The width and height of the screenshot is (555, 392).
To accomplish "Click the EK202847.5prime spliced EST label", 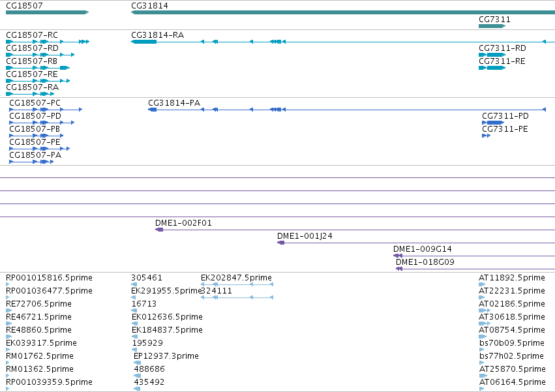I will 236,278.
